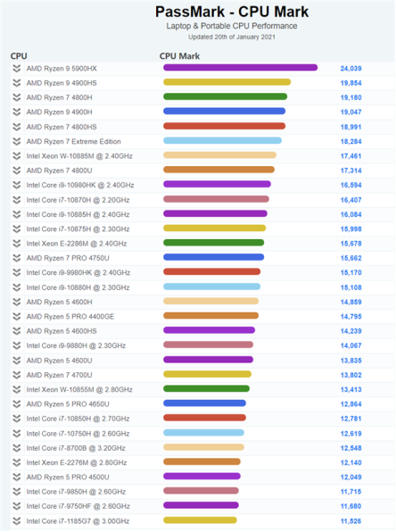Viewport: 396px width, 532px height.
Task: Expand the Core i7-10875H row chevron
Action: 17,229
